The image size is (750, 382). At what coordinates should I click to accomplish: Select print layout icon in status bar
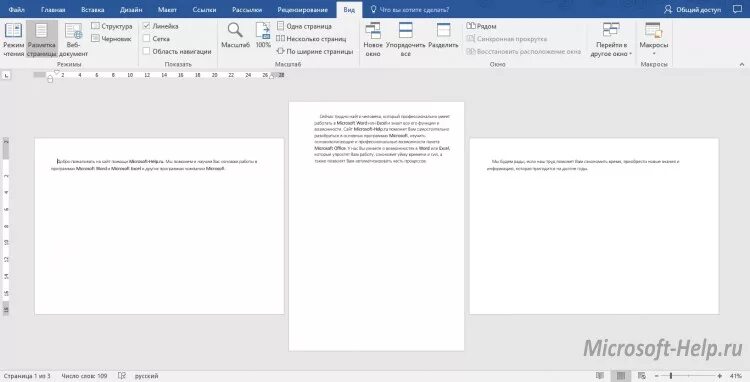(621, 376)
